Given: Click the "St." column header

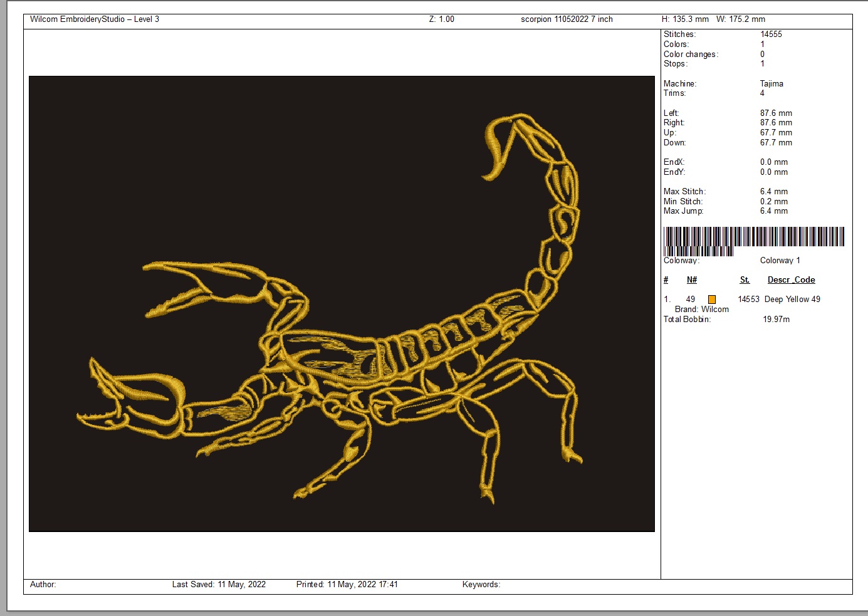Looking at the screenshot, I should (745, 280).
